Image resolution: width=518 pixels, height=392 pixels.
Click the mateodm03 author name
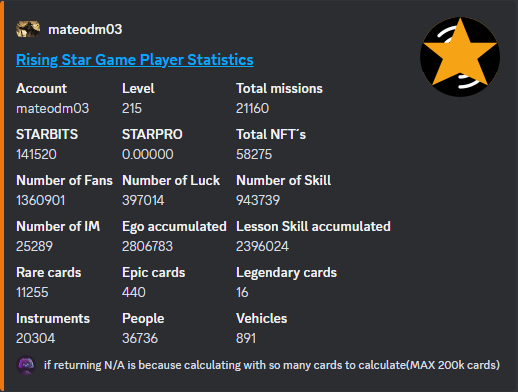tap(85, 29)
